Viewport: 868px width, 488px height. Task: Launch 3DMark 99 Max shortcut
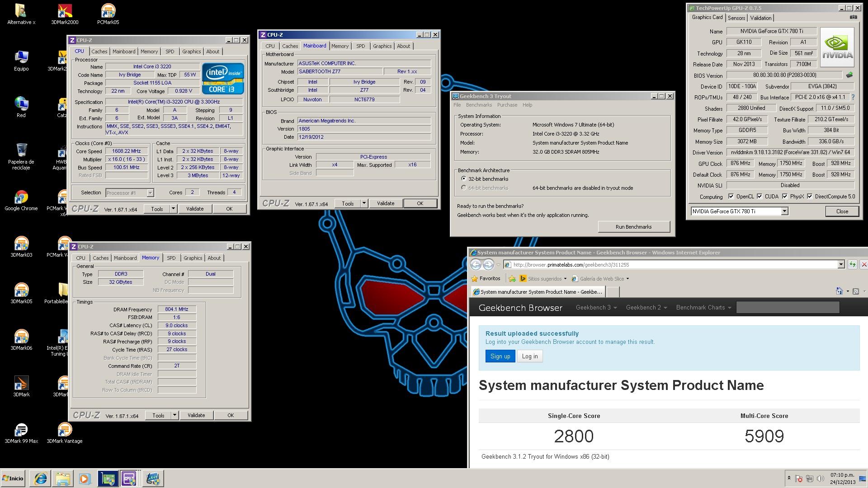[21, 433]
